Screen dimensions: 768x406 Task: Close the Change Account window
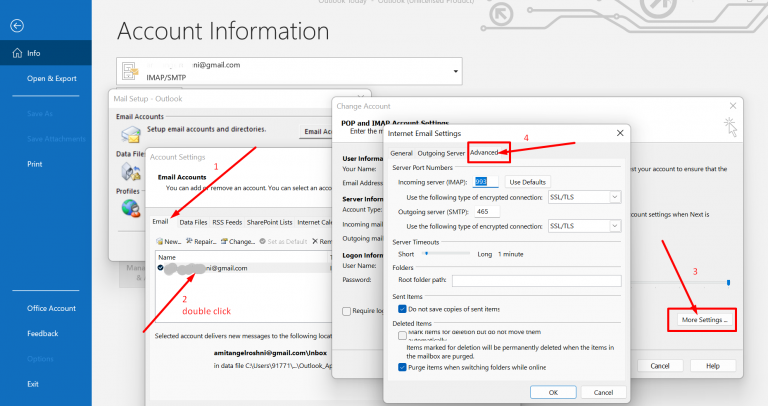[x=733, y=106]
